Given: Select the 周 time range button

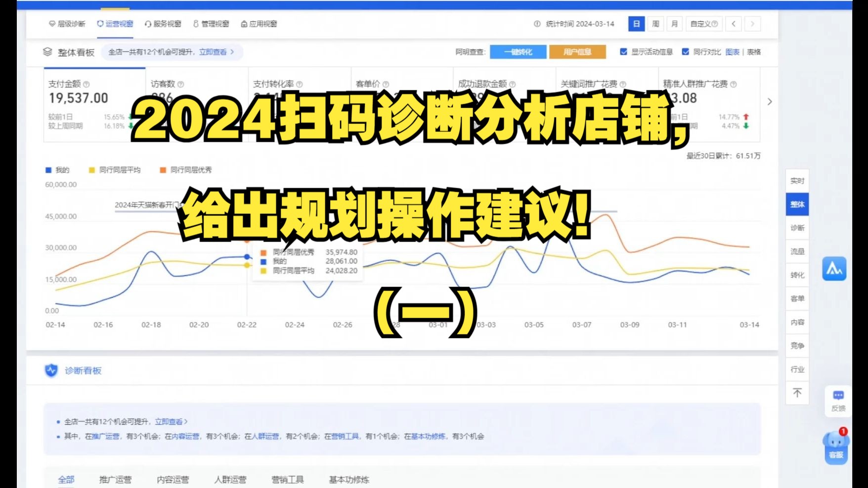Looking at the screenshot, I should point(655,24).
